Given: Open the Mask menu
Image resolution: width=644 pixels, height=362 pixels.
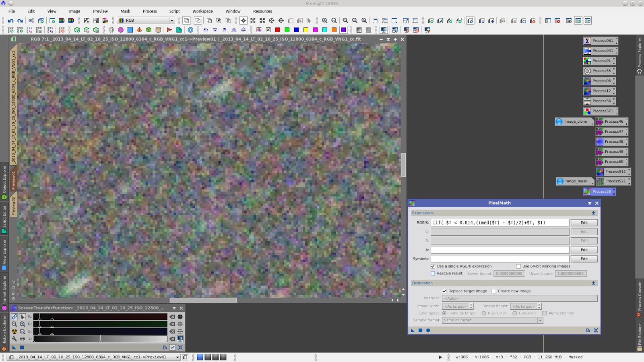Looking at the screenshot, I should coord(125,11).
